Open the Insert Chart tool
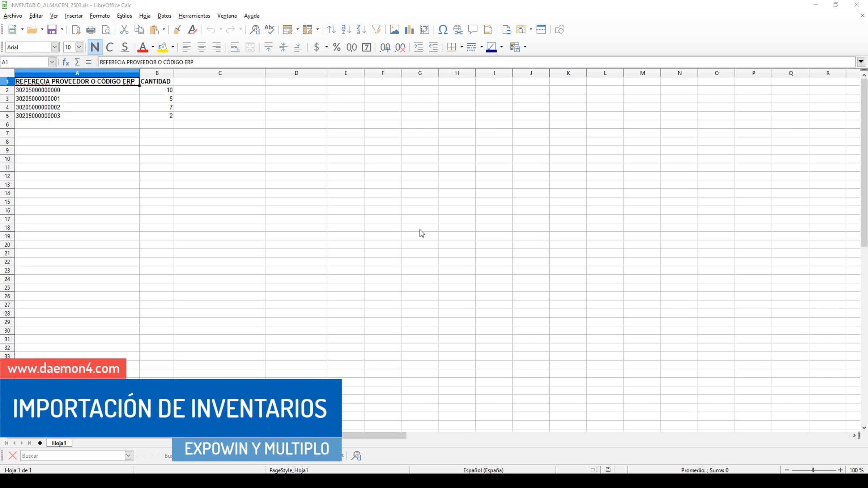868x488 pixels. click(x=409, y=30)
